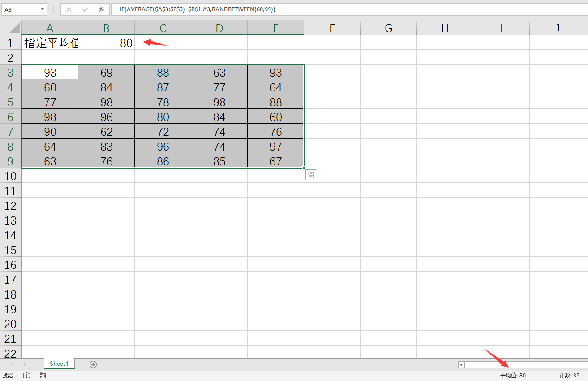Click the Enter checkmark icon in formula bar
This screenshot has width=588, height=381.
(85, 9)
